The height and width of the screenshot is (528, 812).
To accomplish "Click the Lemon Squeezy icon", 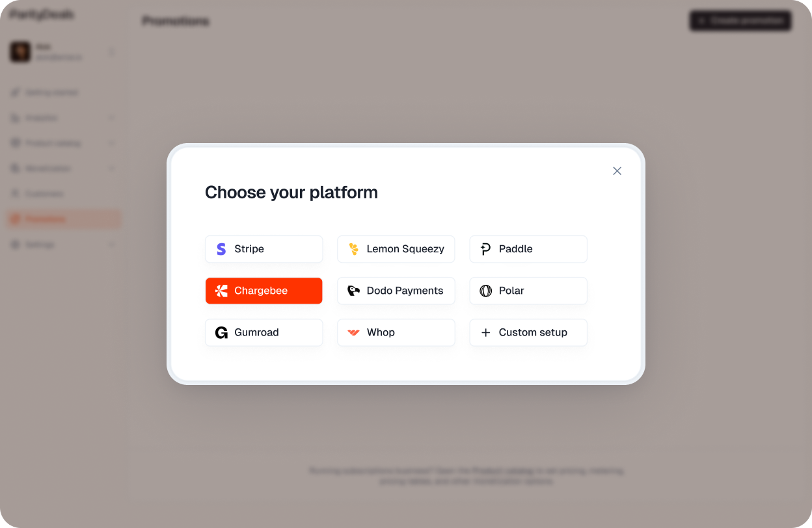I will (353, 249).
